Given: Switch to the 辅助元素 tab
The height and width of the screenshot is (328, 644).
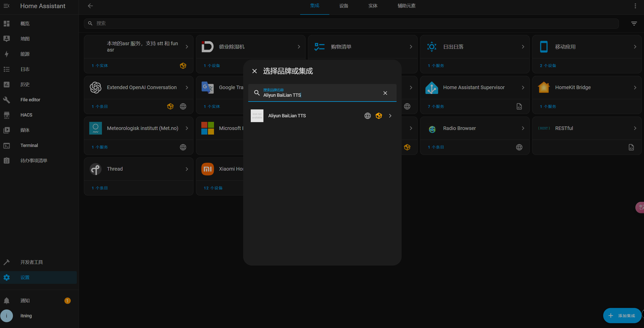Looking at the screenshot, I should (x=407, y=6).
